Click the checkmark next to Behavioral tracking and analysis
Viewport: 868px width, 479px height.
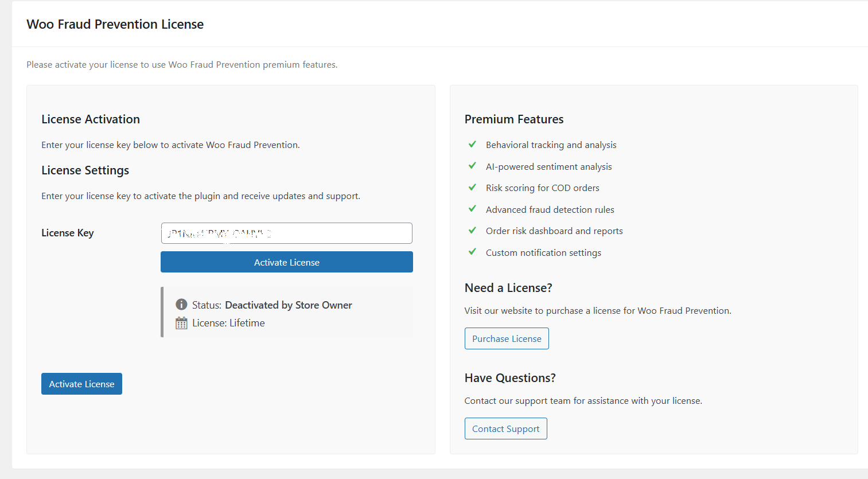tap(472, 144)
